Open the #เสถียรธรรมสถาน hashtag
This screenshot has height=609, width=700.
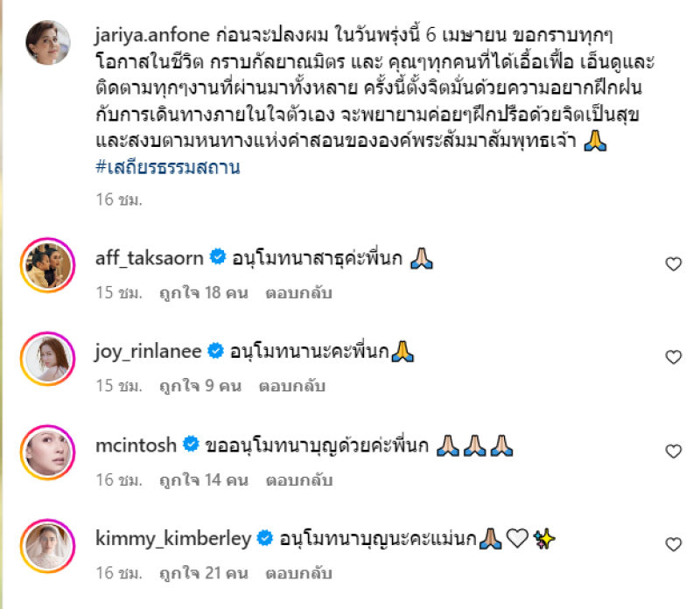(168, 167)
